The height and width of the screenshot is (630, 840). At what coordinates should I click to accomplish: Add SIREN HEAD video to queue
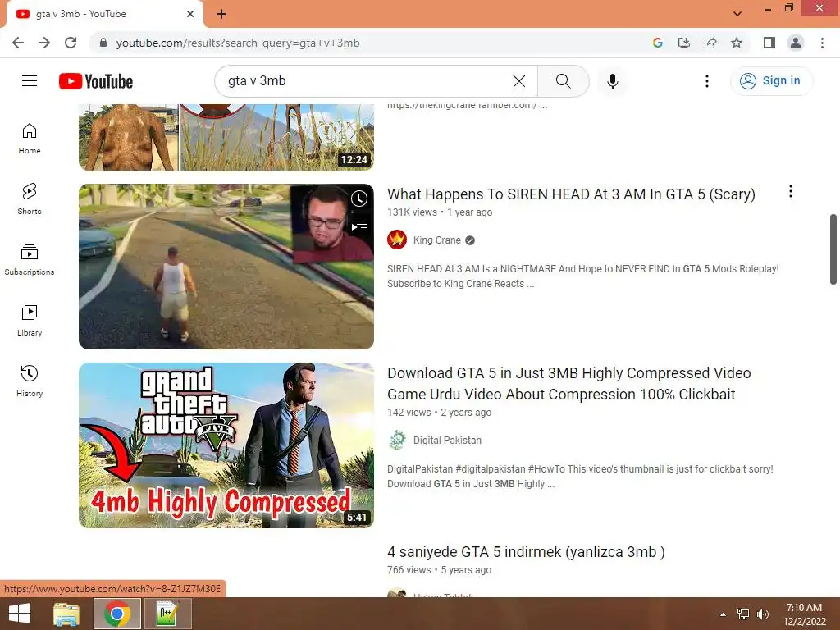(359, 226)
